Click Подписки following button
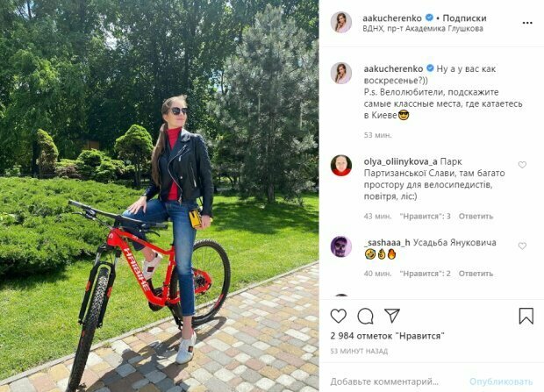Image resolution: width=544 pixels, height=392 pixels. coord(464,18)
